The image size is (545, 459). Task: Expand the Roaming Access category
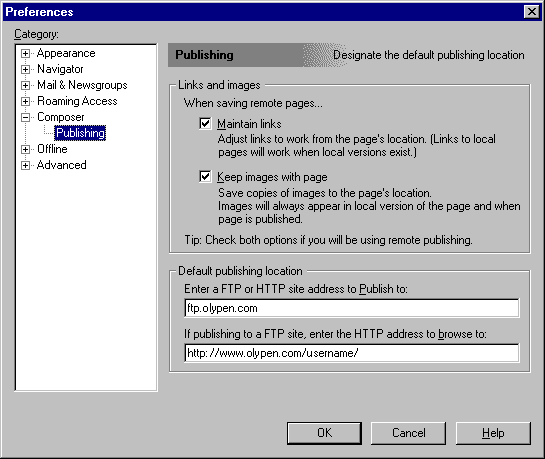[25, 101]
